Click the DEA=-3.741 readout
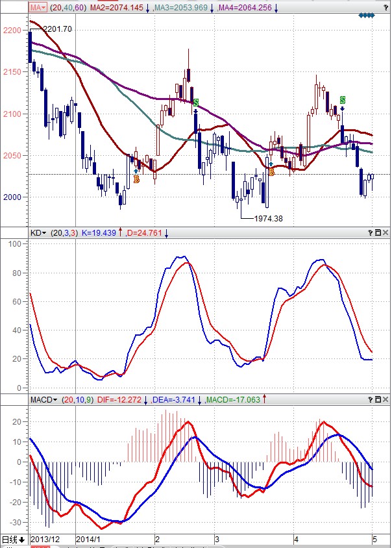392x548 pixels. [x=174, y=399]
